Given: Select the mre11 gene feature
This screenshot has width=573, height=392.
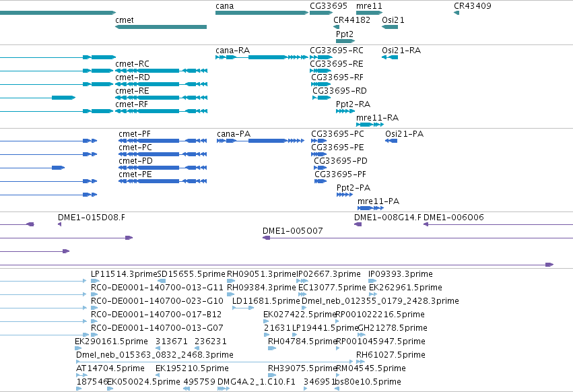Looking at the screenshot, I should tap(369, 13).
